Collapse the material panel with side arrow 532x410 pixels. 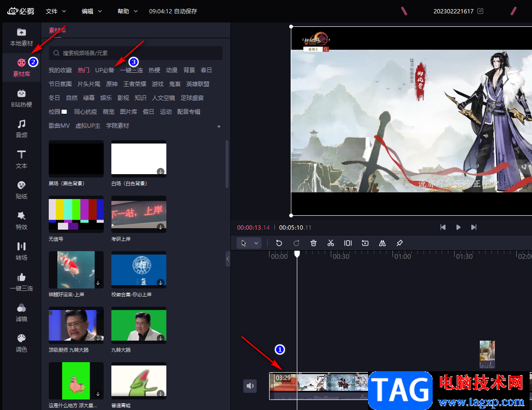pos(228,259)
